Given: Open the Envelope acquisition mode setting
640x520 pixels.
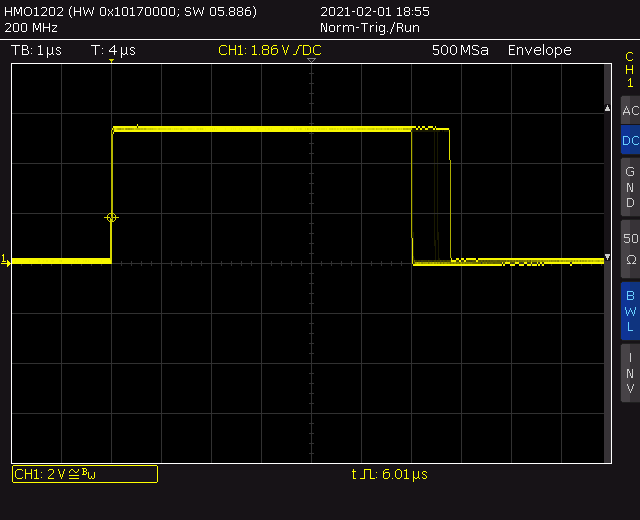Looking at the screenshot, I should pos(539,50).
